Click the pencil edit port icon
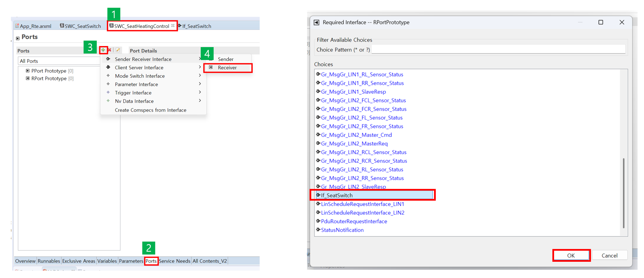 [x=118, y=50]
